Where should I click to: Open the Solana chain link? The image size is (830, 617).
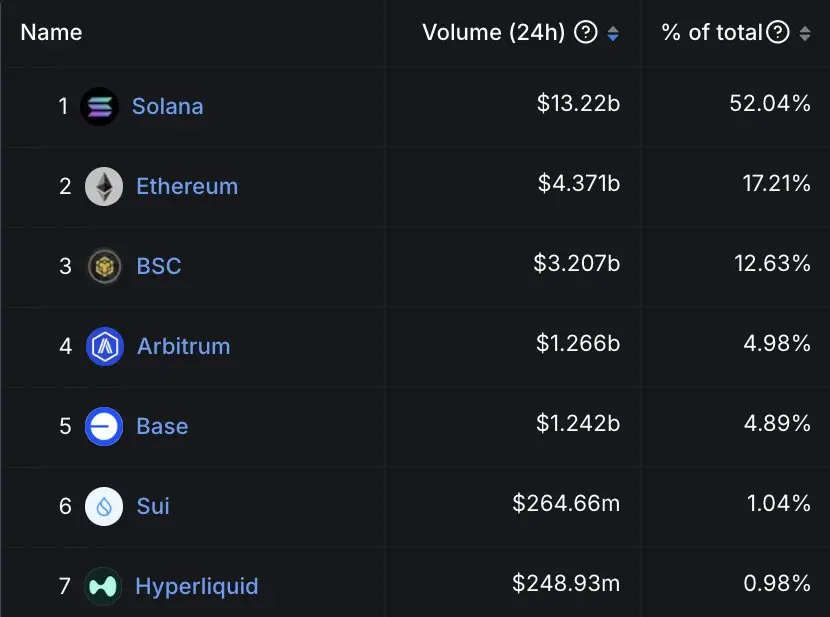[x=167, y=106]
